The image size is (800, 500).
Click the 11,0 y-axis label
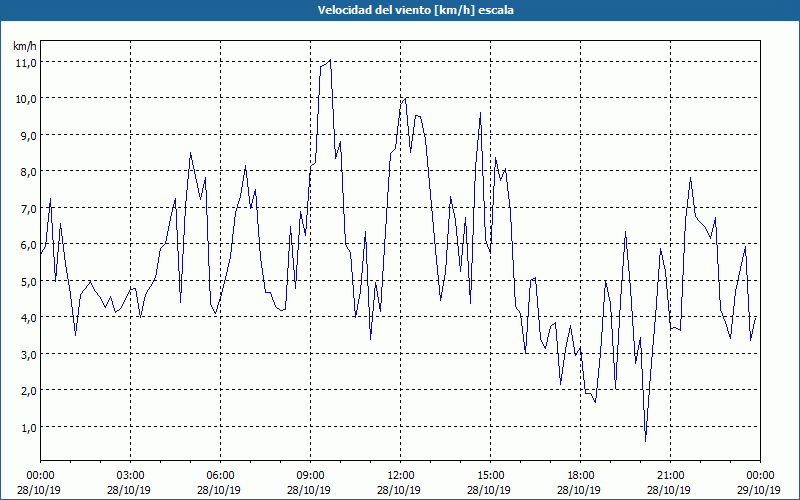(26, 62)
